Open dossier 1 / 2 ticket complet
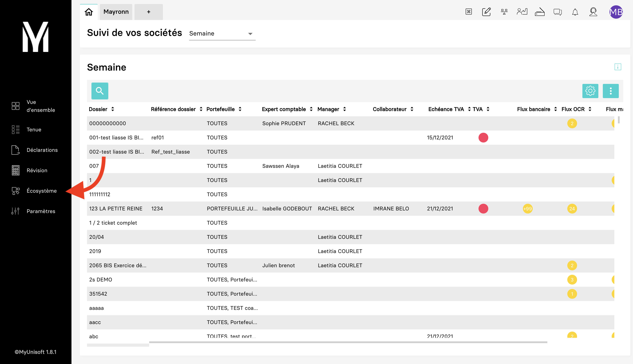 point(113,223)
